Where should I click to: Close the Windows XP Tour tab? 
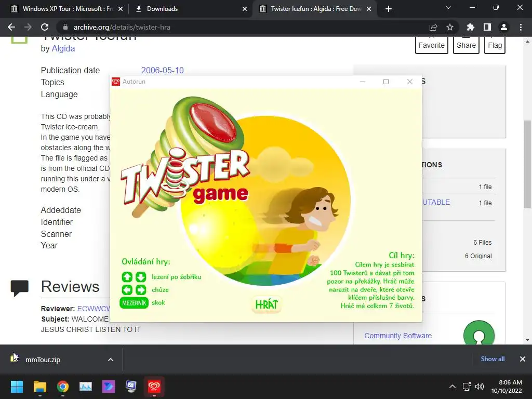click(x=121, y=9)
